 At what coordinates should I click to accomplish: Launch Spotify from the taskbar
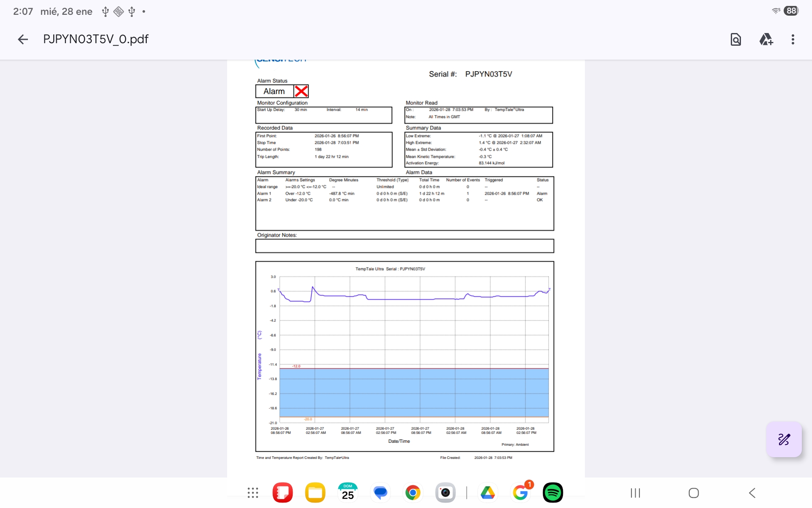553,493
